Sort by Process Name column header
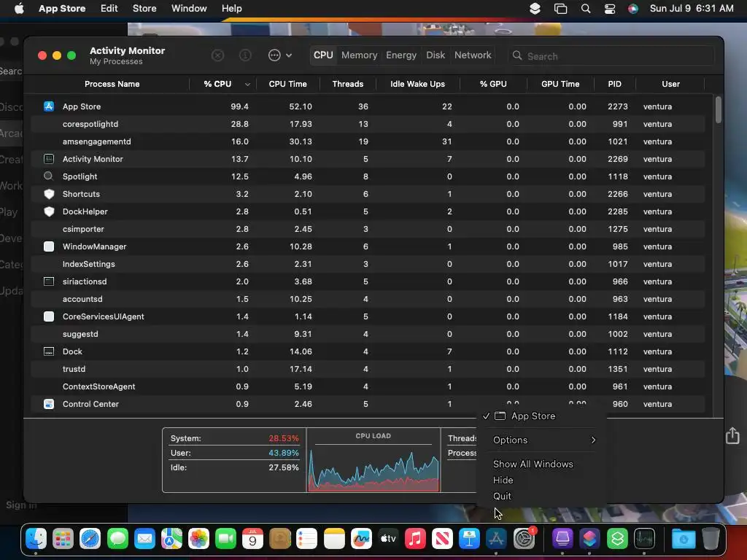 [x=112, y=84]
